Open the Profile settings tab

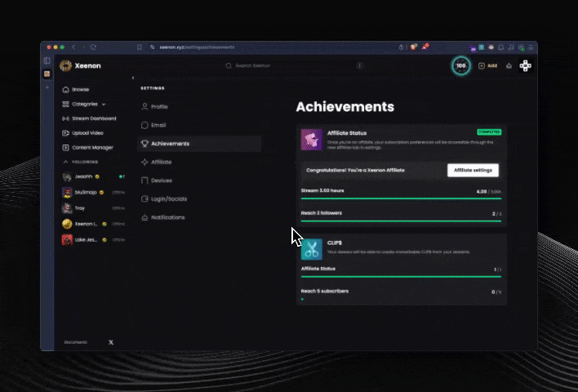pos(199,106)
